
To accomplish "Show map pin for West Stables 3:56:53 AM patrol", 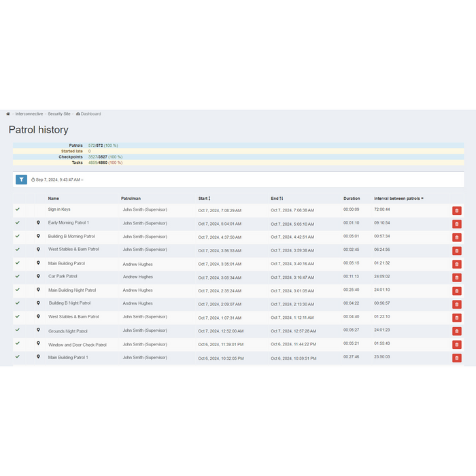I will 38,250.
